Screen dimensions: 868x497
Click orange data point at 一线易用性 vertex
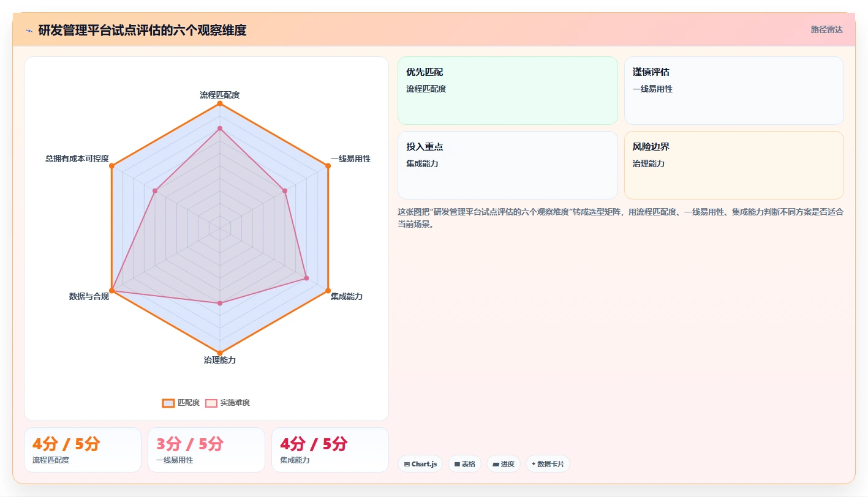[328, 166]
